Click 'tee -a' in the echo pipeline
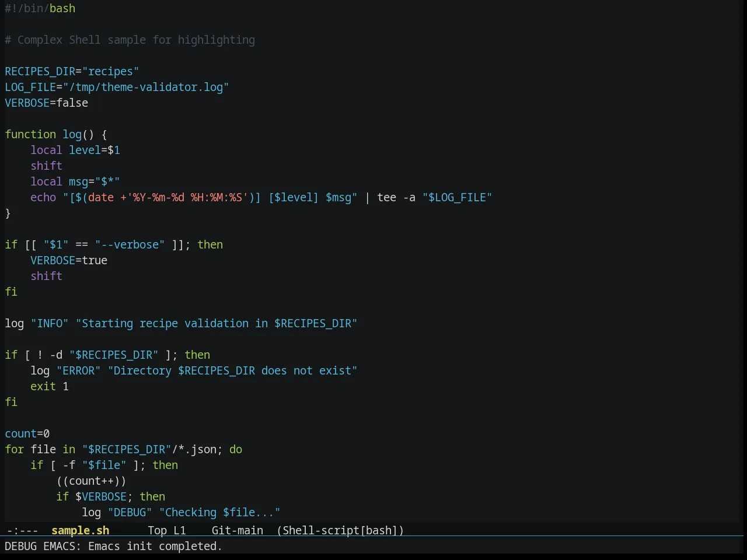 [396, 197]
